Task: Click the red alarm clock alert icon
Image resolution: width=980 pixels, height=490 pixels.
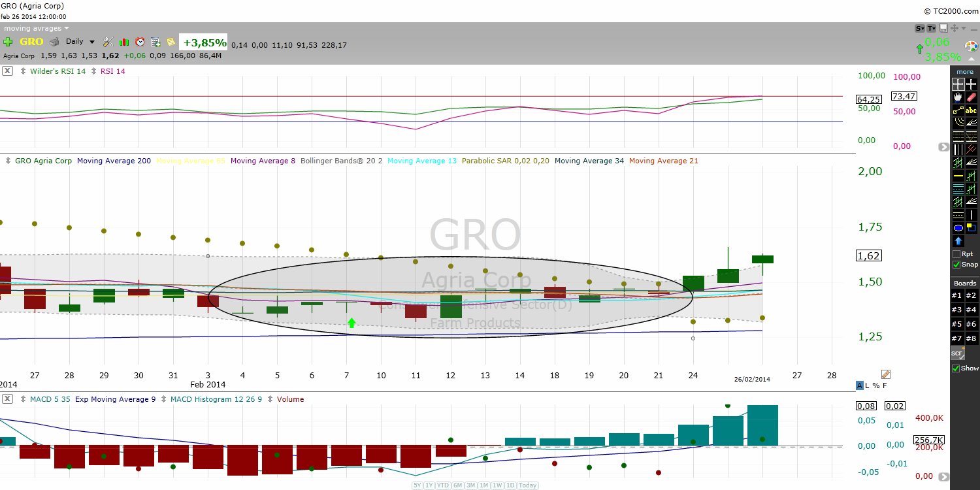Action: (x=140, y=41)
